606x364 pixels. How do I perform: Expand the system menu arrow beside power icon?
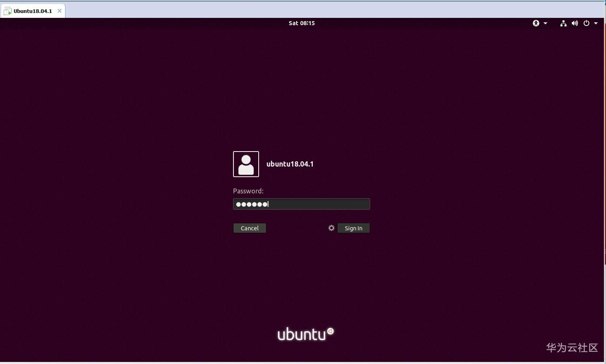(x=596, y=23)
